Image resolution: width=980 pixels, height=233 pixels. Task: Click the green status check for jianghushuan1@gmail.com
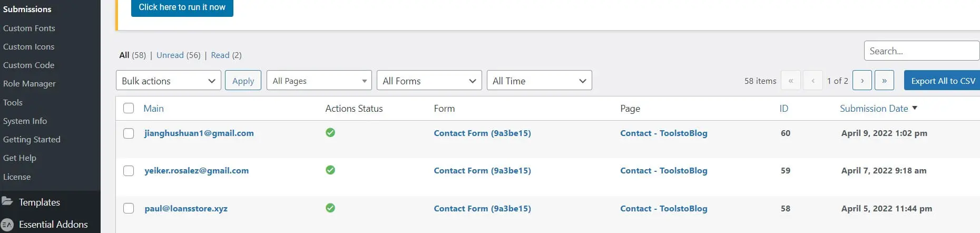[330, 132]
